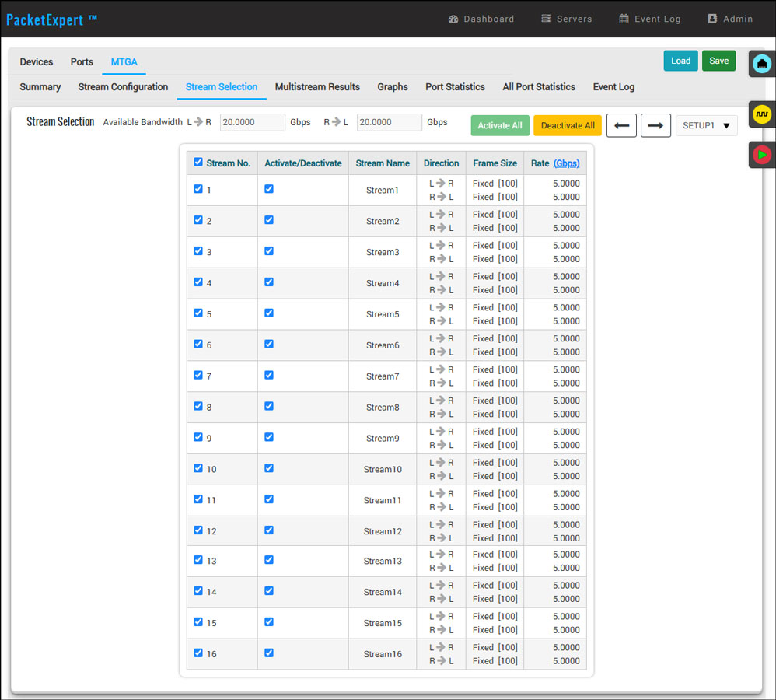Toggle the Stream No. header checkbox
The width and height of the screenshot is (776, 700).
point(198,162)
